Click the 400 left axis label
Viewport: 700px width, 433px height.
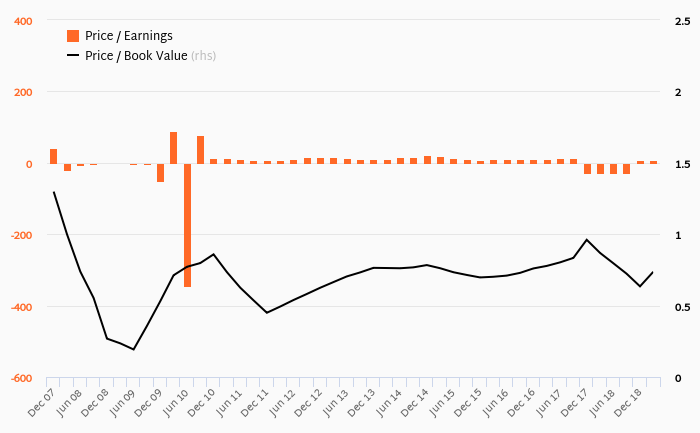pos(23,21)
